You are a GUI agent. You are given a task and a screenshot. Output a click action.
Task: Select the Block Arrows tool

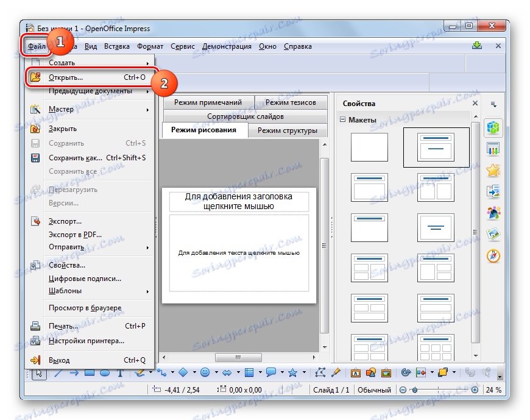point(227,372)
